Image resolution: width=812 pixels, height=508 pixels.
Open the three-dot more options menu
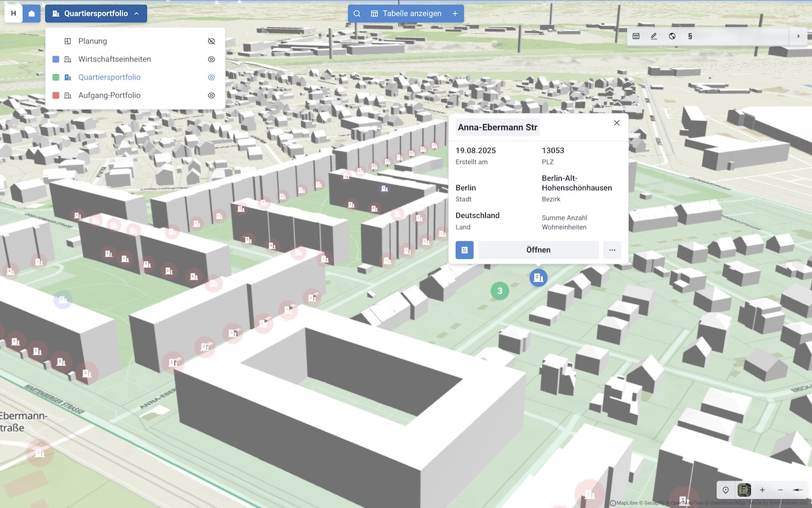click(x=612, y=250)
